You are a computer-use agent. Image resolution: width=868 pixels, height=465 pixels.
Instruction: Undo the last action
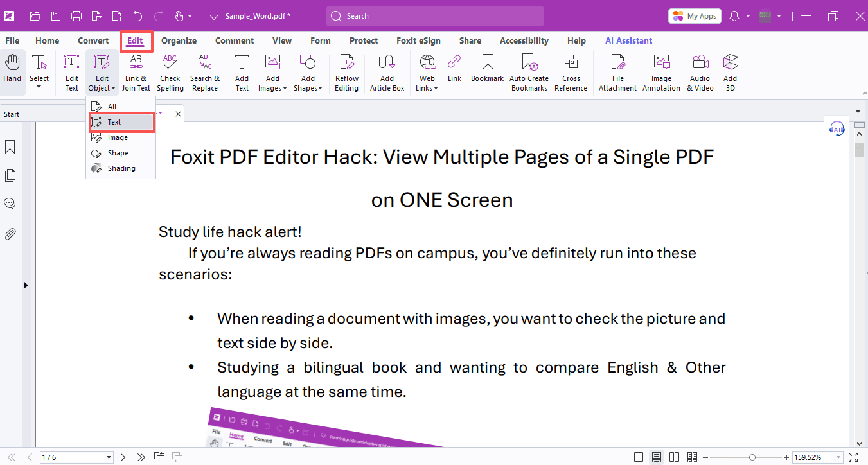(137, 16)
